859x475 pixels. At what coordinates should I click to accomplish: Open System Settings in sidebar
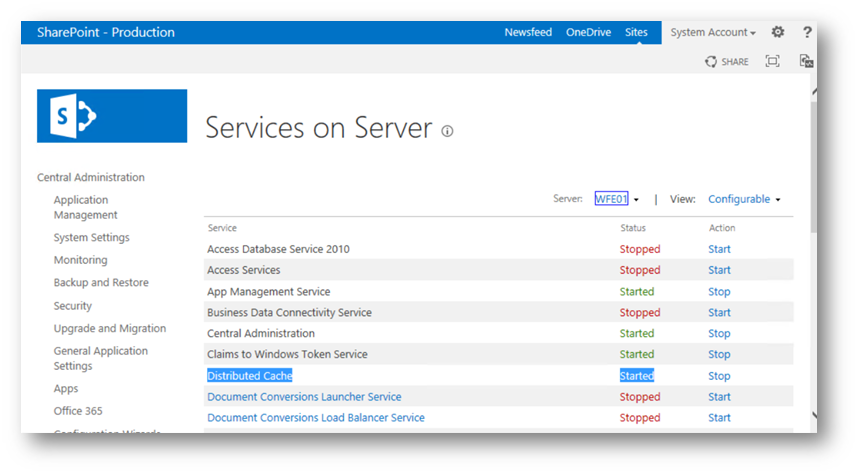91,237
